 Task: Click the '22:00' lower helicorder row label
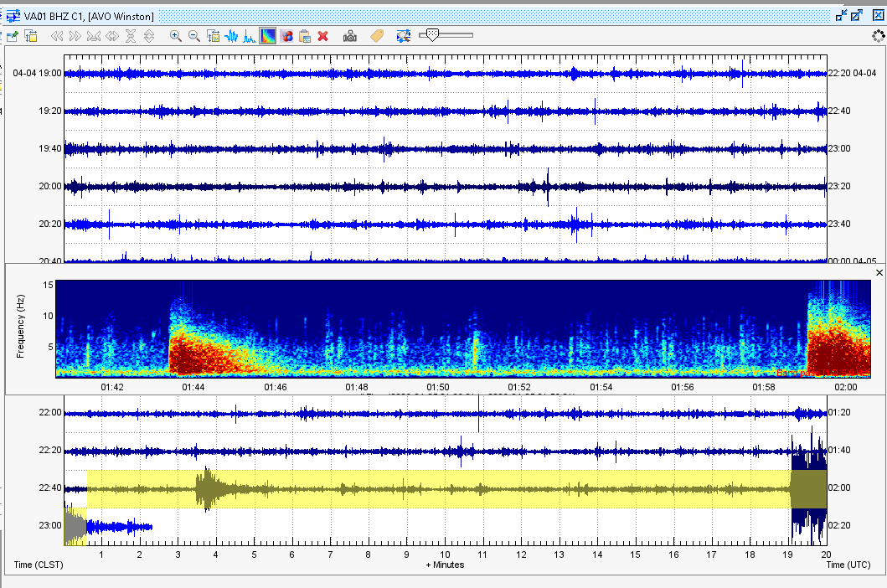[x=49, y=413]
